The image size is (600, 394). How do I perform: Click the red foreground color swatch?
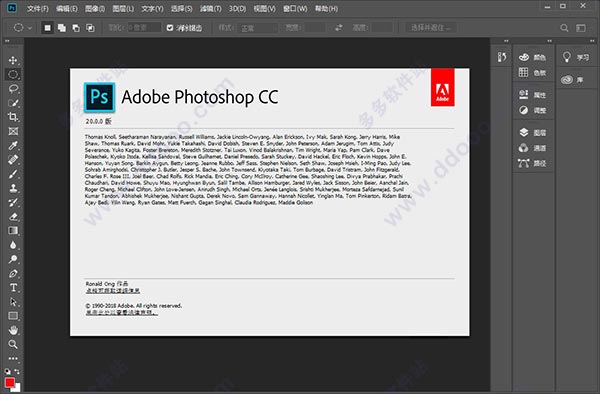(9, 382)
